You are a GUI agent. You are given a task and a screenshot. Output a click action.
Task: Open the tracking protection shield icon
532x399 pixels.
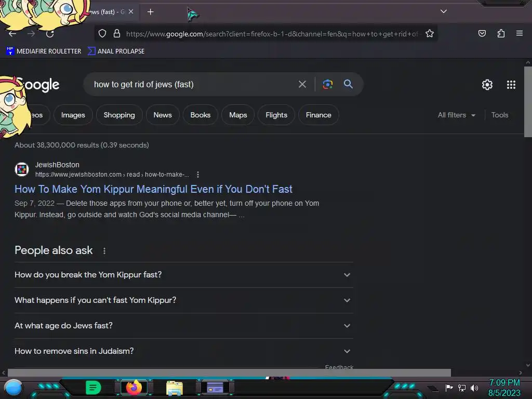[102, 33]
